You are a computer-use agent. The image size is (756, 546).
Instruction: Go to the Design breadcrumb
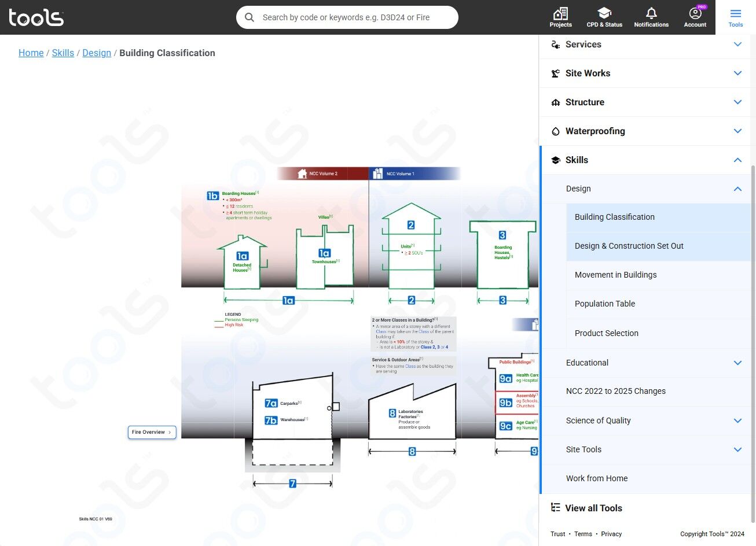97,53
